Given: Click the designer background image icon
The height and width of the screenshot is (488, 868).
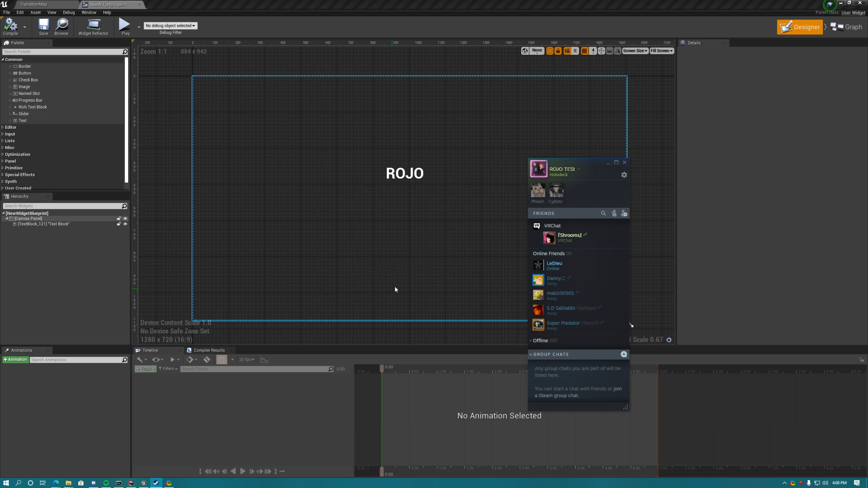Looking at the screenshot, I should tap(610, 51).
